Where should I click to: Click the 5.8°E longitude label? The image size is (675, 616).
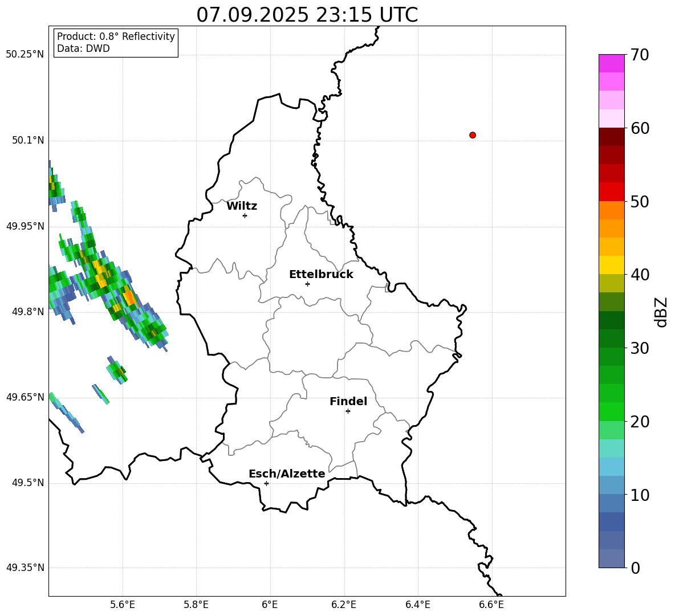pyautogui.click(x=196, y=605)
